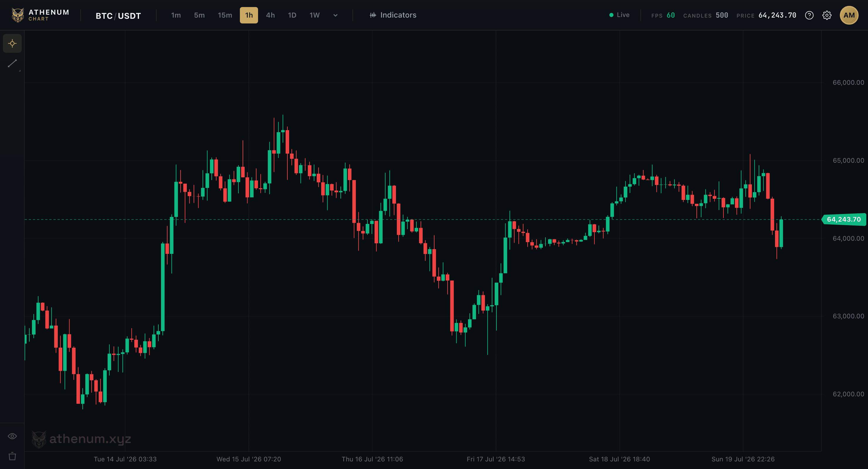Viewport: 868px width, 469px height.
Task: Switch to the 1m timeframe
Action: (176, 15)
